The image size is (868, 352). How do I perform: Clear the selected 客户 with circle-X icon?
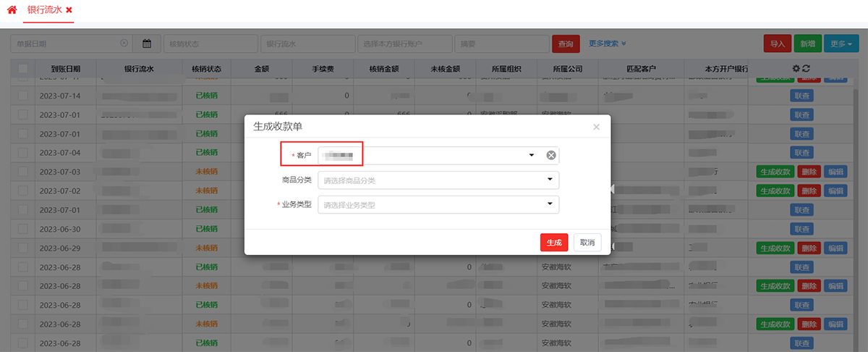pos(550,155)
